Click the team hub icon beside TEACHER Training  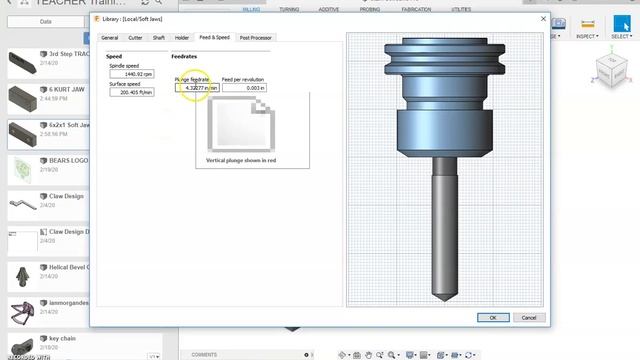[x=24, y=3]
